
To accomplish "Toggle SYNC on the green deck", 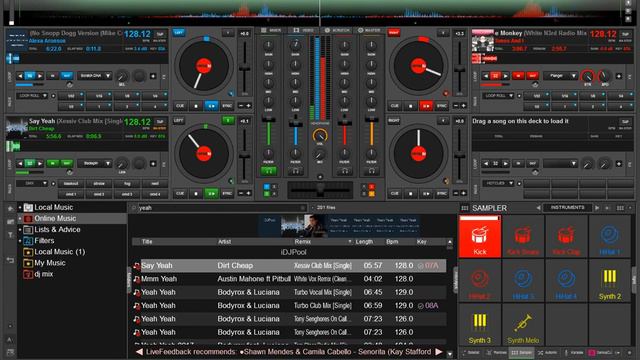I will (x=227, y=193).
